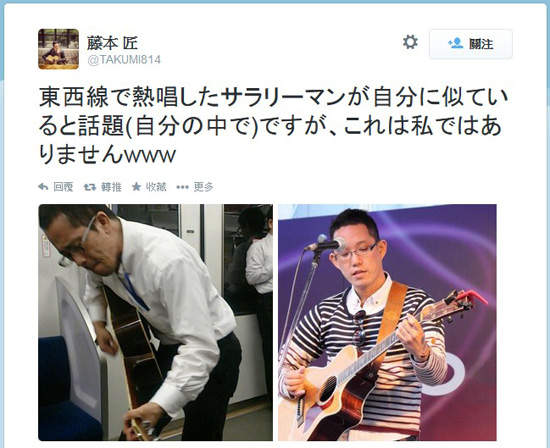Click the 收藏 favorite label
The width and height of the screenshot is (550, 448).
point(156,187)
